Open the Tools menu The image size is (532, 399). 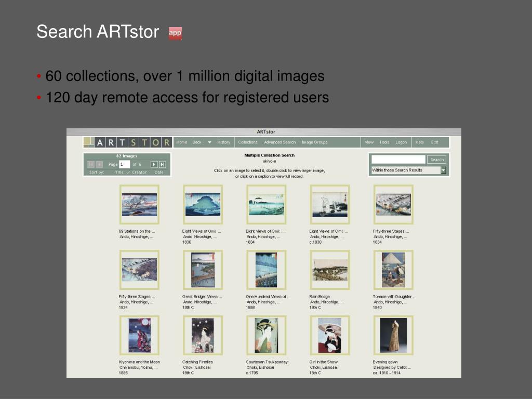384,142
